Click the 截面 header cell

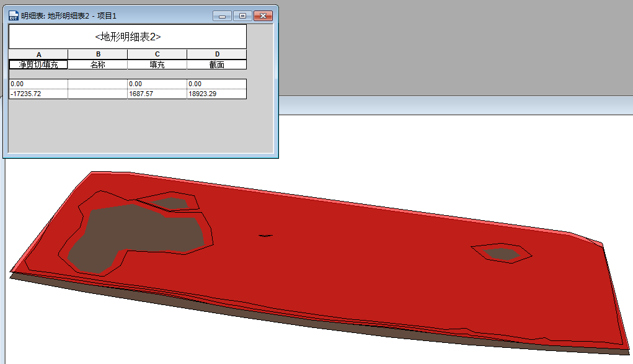[x=217, y=64]
